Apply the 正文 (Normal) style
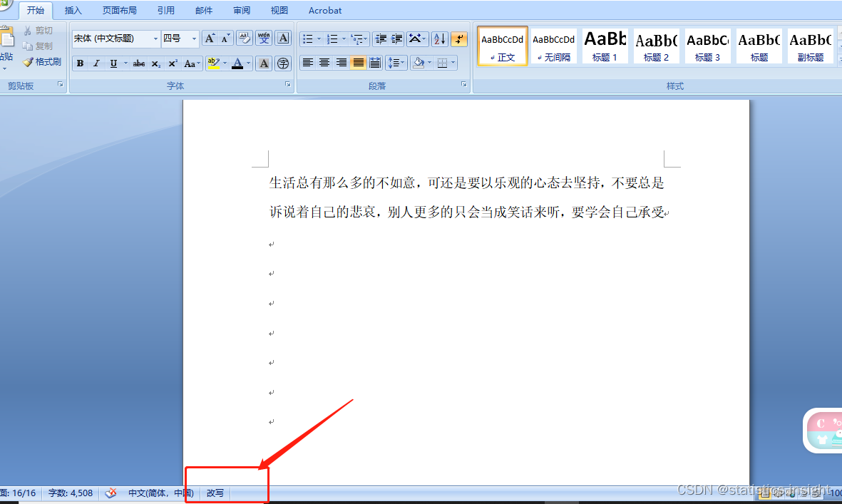Viewport: 842px width, 504px height. (502, 46)
